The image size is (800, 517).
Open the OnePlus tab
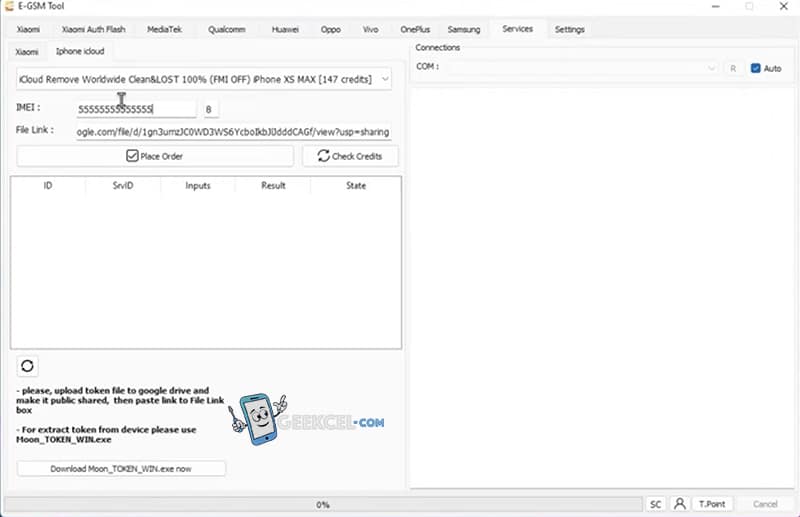pos(415,30)
